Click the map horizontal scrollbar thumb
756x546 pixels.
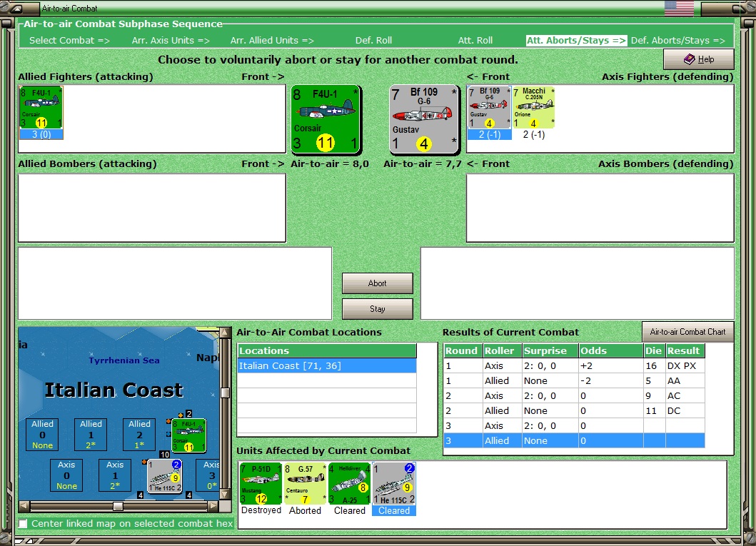point(118,506)
